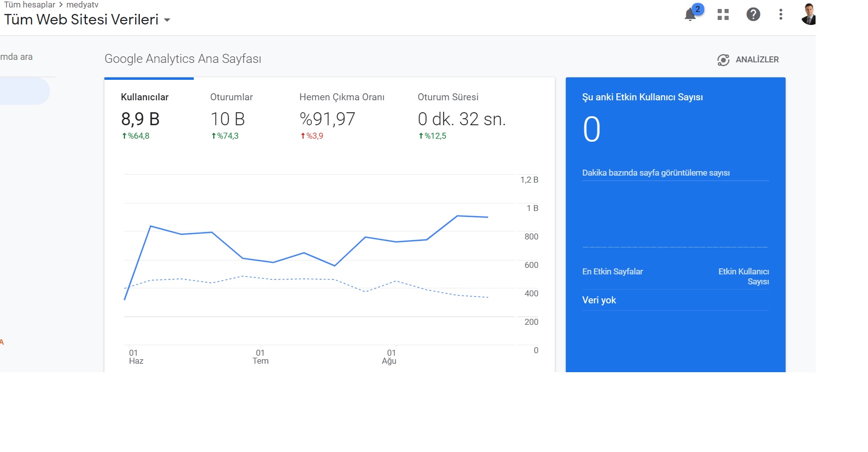The height and width of the screenshot is (452, 868).
Task: Click the 01 Tem date marker on chart
Action: pyautogui.click(x=260, y=357)
